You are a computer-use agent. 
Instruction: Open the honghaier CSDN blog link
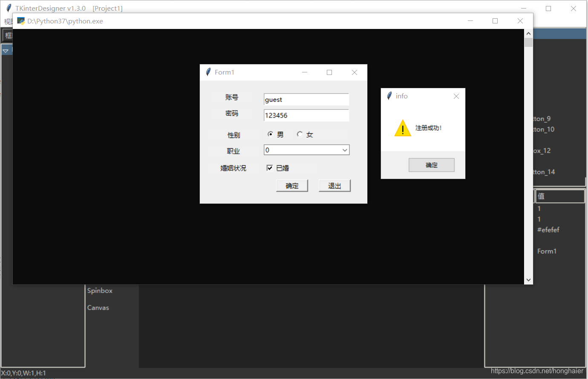536,371
